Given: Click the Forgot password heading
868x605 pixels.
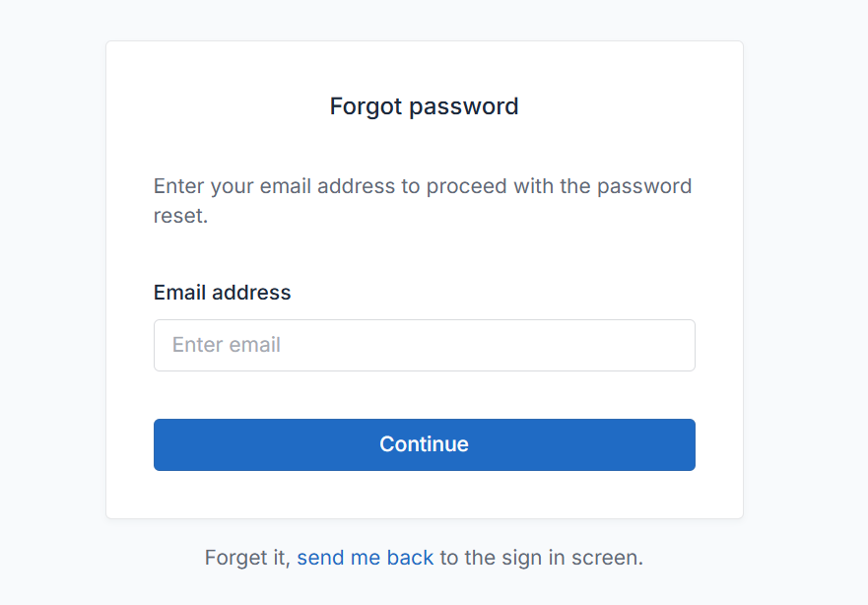Looking at the screenshot, I should pyautogui.click(x=424, y=106).
